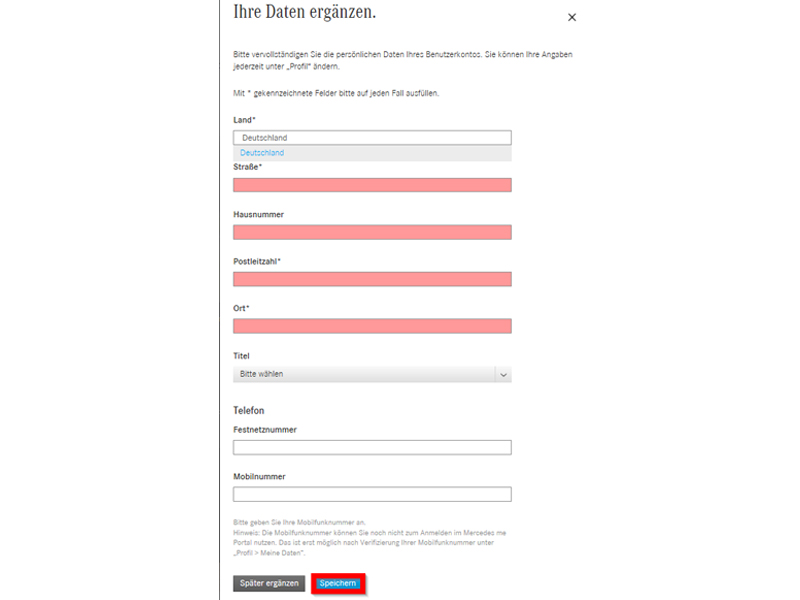Close the 'Ihre Daten ergänzen' dialog
This screenshot has width=800, height=600.
[572, 17]
